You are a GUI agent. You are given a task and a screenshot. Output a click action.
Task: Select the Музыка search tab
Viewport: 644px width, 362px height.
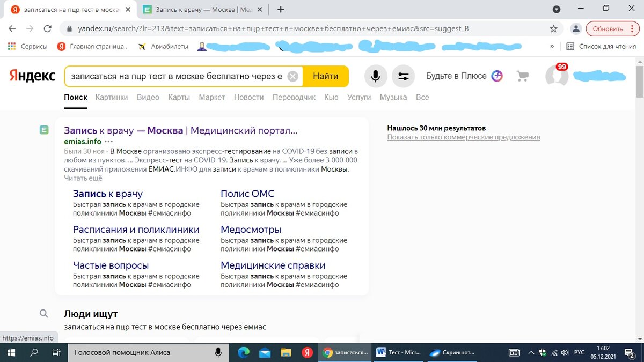pos(393,97)
